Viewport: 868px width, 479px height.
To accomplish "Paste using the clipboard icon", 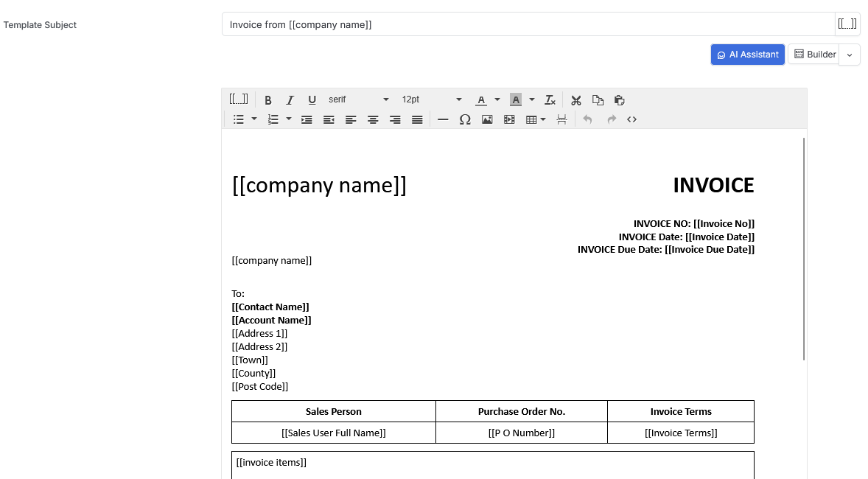I will [x=620, y=100].
